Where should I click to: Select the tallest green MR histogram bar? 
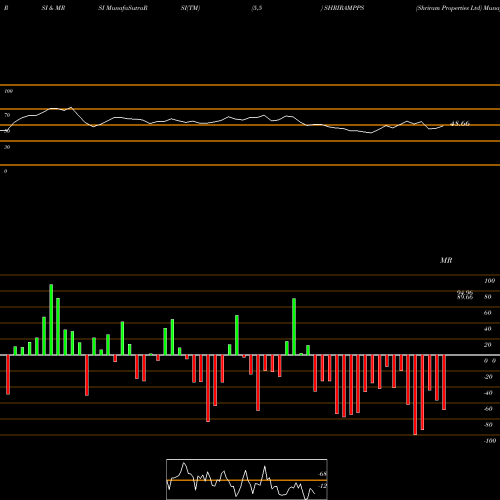(51, 320)
